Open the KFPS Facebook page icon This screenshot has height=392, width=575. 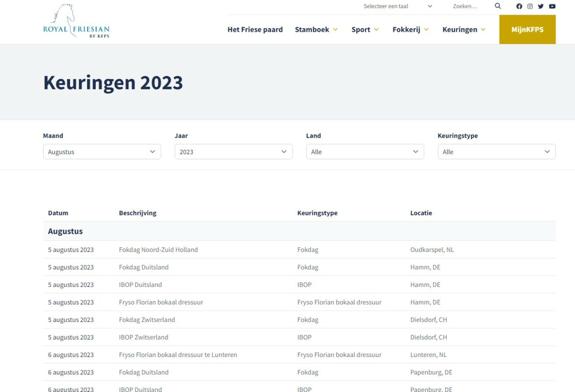[x=519, y=6]
